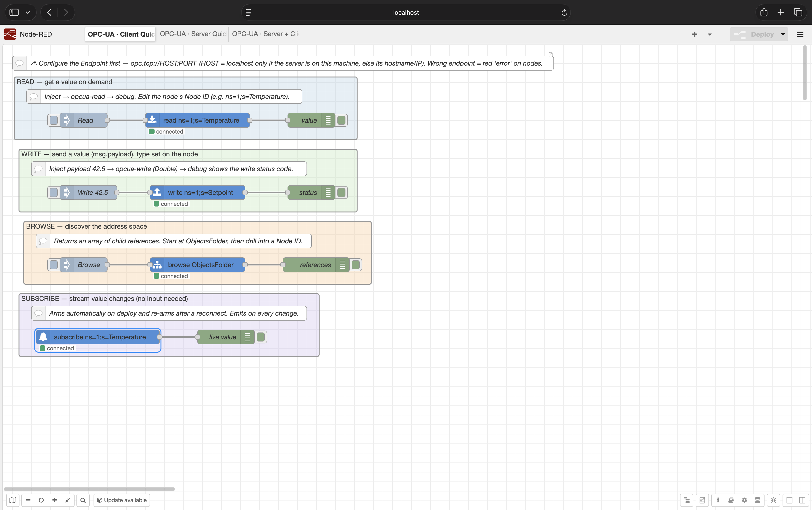The width and height of the screenshot is (812, 510).
Task: Select the BROWSE group title label
Action: click(86, 226)
